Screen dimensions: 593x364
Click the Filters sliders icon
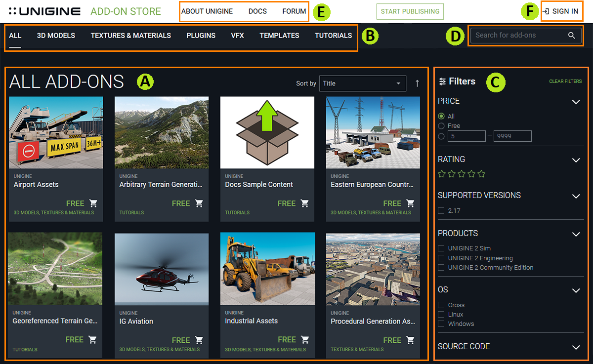click(x=442, y=81)
